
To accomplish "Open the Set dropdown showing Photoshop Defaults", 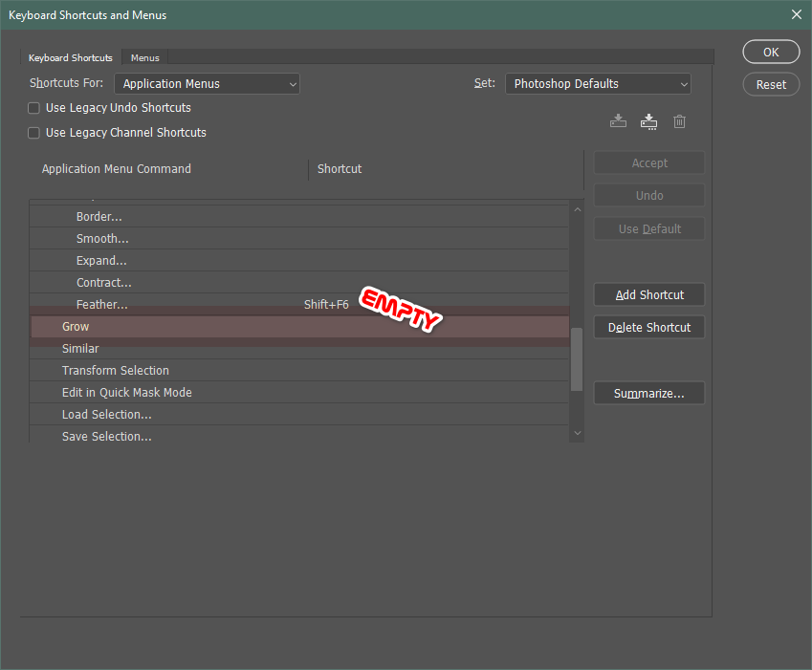I will point(597,83).
